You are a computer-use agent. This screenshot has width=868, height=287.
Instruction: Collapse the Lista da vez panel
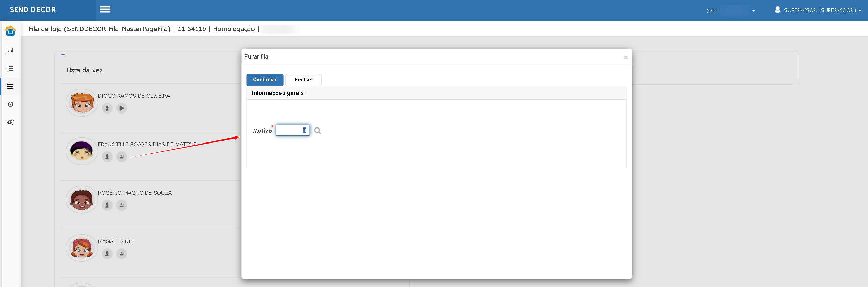coord(63,54)
